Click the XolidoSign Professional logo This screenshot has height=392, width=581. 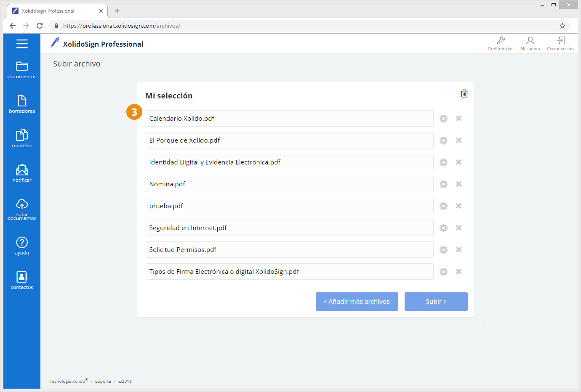tap(97, 44)
